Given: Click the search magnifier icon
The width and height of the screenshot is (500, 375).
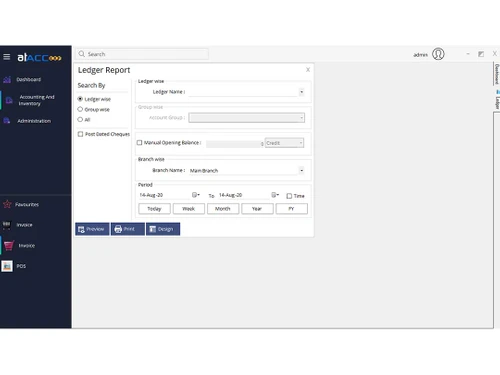Looking at the screenshot, I should 82,54.
